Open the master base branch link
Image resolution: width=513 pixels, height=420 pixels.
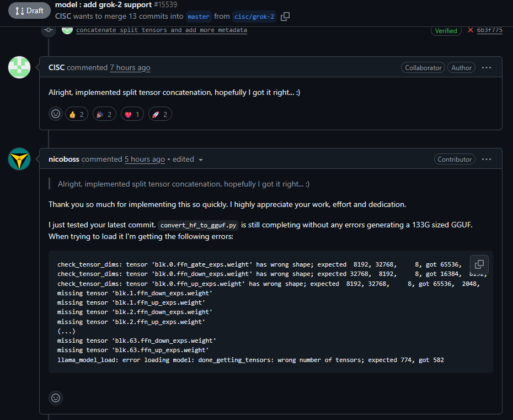[198, 17]
